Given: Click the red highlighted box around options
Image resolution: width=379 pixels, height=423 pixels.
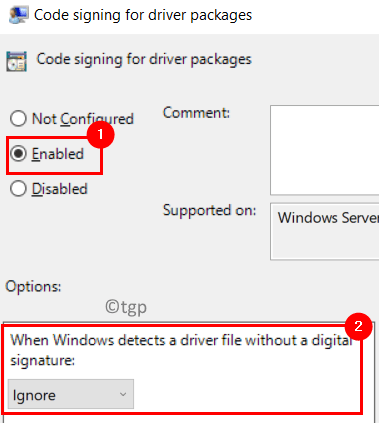Looking at the screenshot, I should click(182, 369).
